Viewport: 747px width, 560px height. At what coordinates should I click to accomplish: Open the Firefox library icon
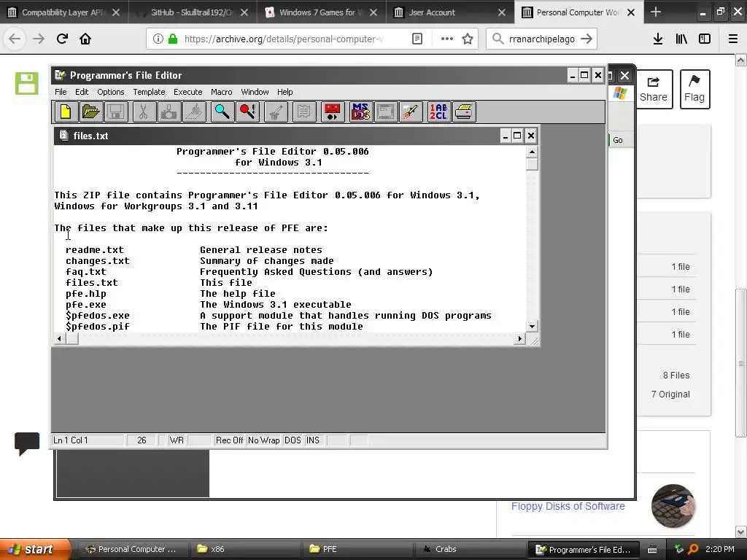pyautogui.click(x=681, y=39)
